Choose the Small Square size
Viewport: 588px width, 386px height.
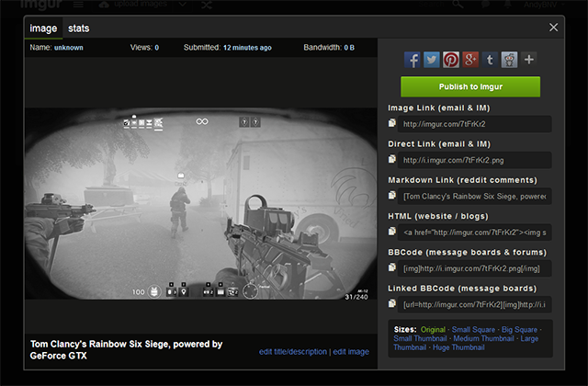[473, 329]
